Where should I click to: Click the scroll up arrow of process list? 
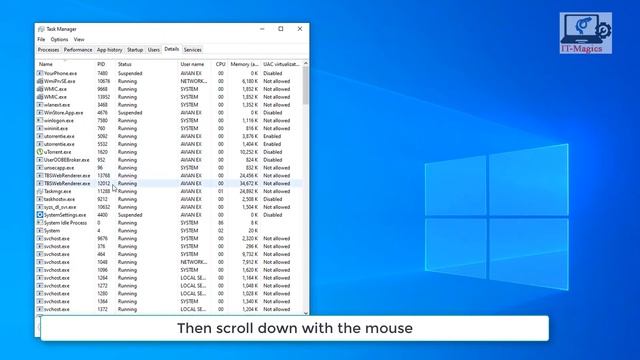tap(306, 64)
